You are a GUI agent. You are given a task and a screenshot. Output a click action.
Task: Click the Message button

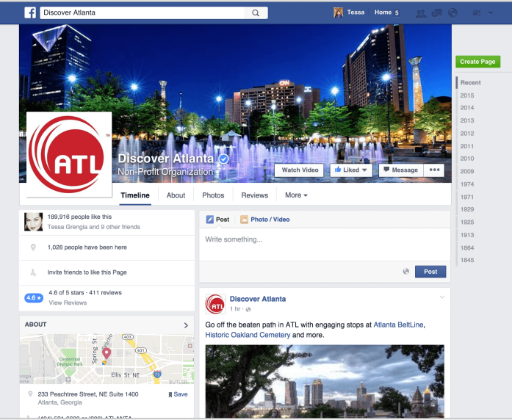point(401,170)
